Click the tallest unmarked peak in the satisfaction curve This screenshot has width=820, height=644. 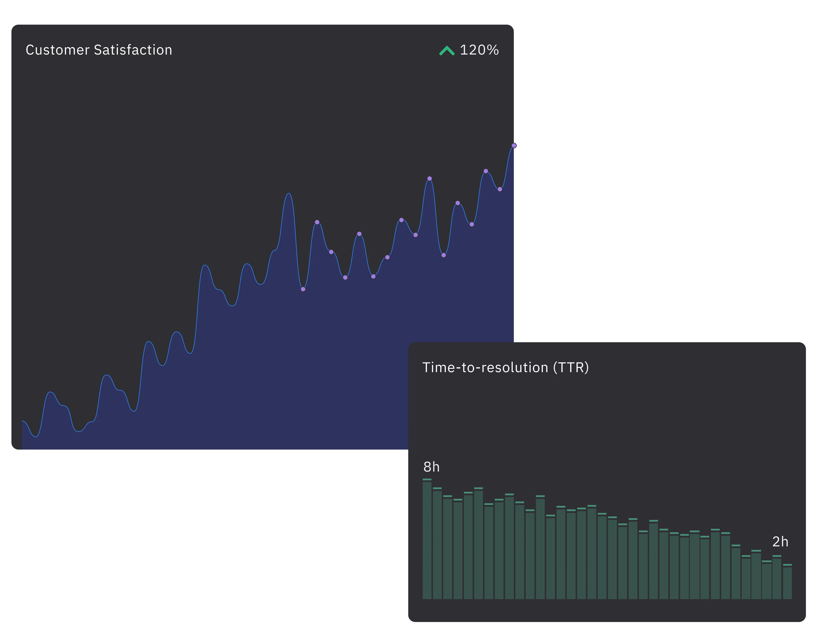point(289,194)
